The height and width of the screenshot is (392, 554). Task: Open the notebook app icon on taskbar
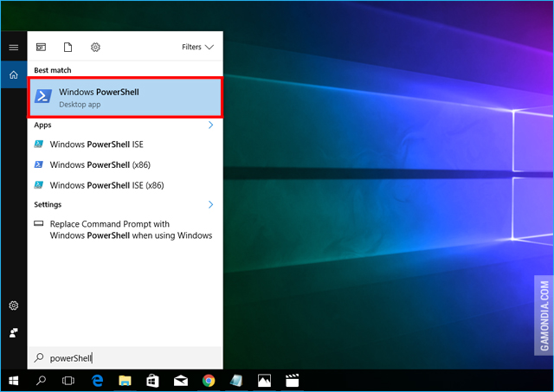[x=236, y=381]
